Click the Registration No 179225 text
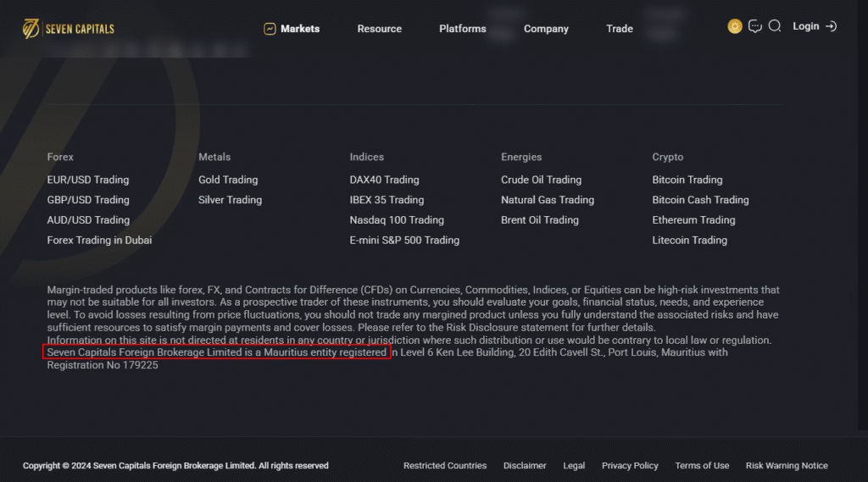Viewport: 868px width, 482px height. point(103,365)
